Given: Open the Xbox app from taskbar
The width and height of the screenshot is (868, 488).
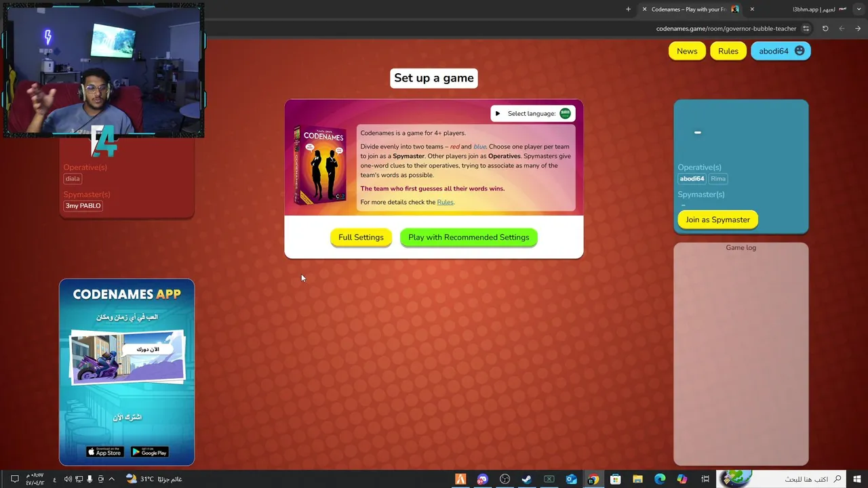Looking at the screenshot, I should click(x=549, y=479).
